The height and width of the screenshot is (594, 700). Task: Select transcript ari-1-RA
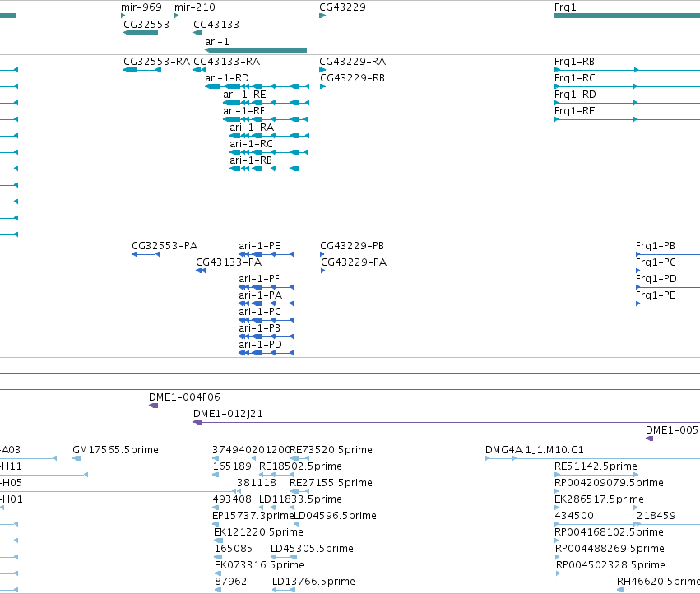tap(269, 136)
